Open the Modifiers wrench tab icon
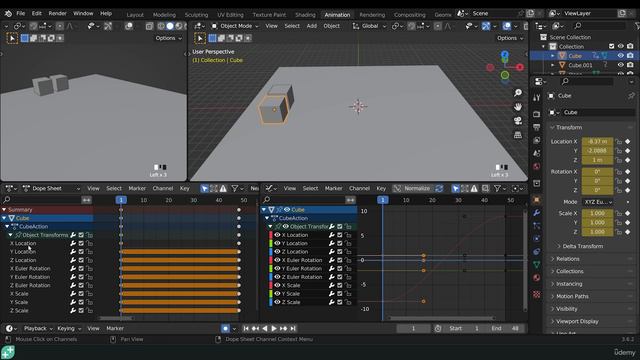The height and width of the screenshot is (360, 640). (x=537, y=213)
